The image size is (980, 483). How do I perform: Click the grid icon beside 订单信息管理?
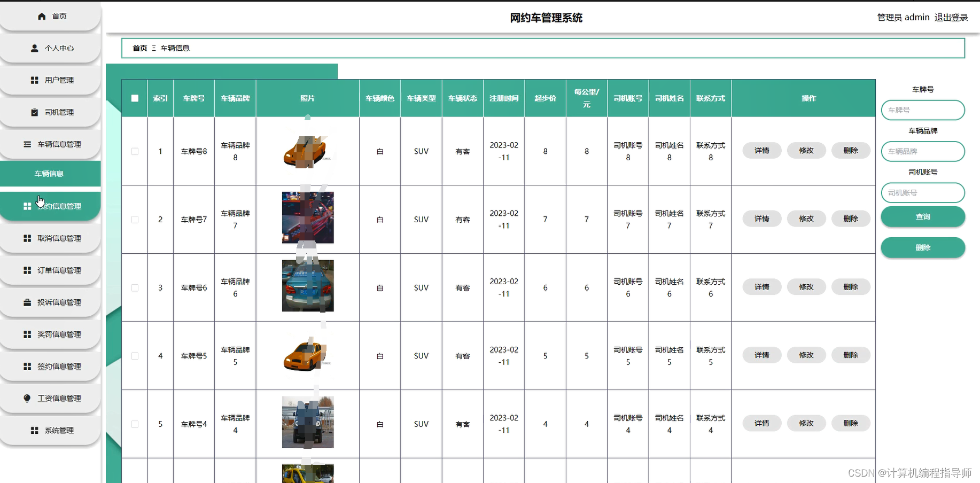coord(27,270)
